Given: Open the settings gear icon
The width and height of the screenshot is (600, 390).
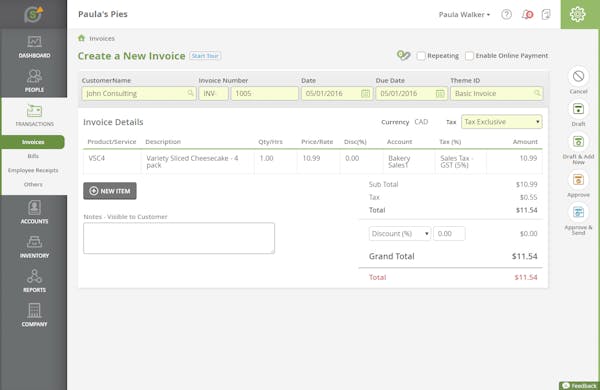Looking at the screenshot, I should tap(577, 14).
